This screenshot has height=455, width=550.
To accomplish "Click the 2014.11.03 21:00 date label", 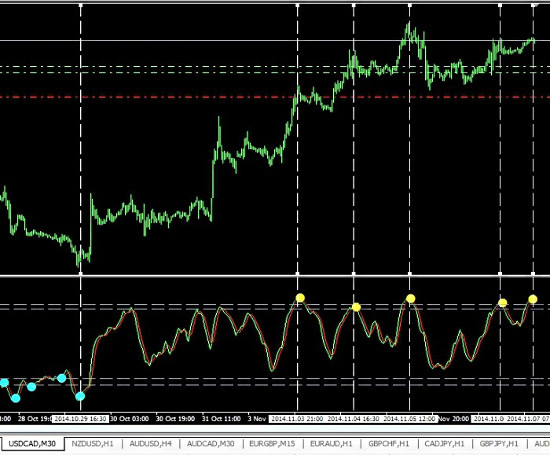I will point(297,419).
